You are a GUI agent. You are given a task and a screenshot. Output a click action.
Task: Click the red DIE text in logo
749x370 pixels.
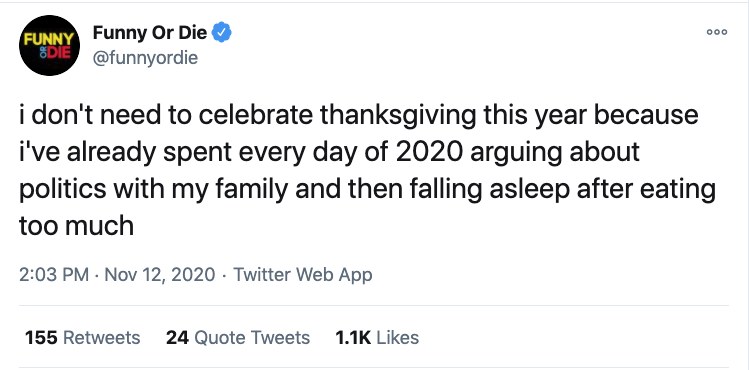coord(55,53)
